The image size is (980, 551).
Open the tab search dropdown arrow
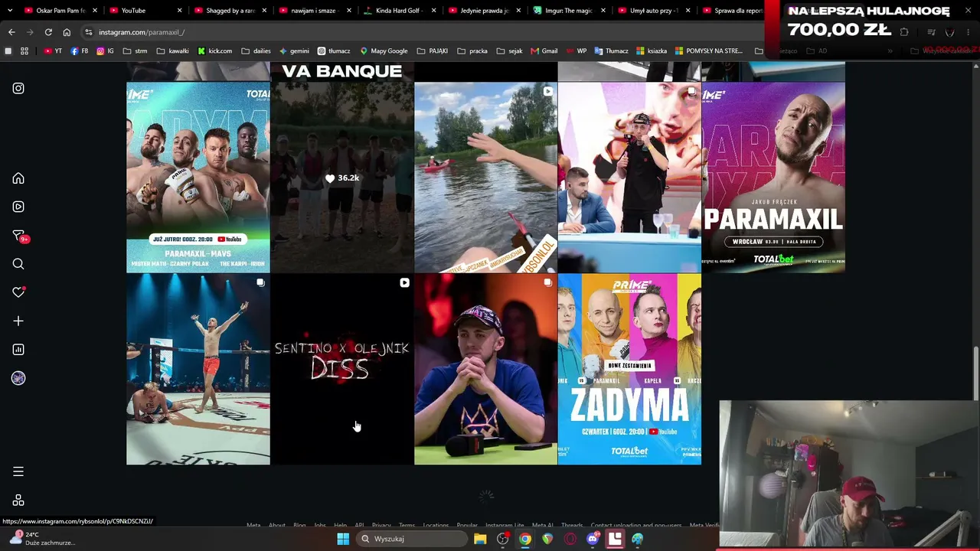click(10, 11)
